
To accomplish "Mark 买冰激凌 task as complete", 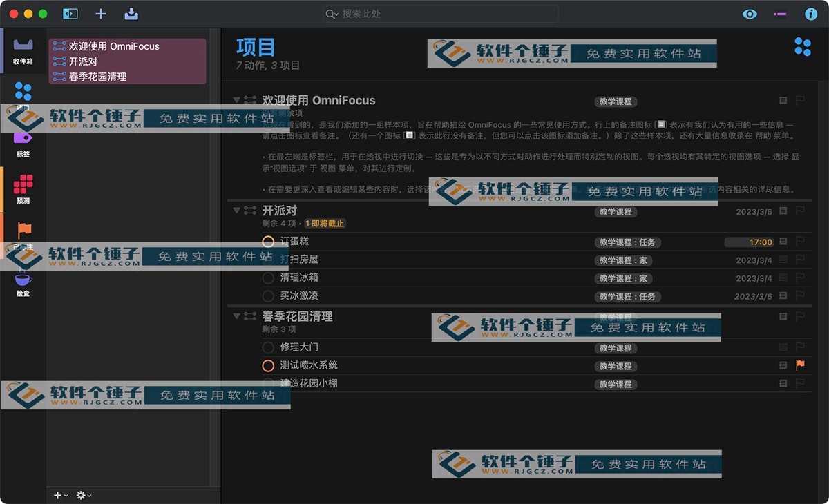I will (269, 295).
